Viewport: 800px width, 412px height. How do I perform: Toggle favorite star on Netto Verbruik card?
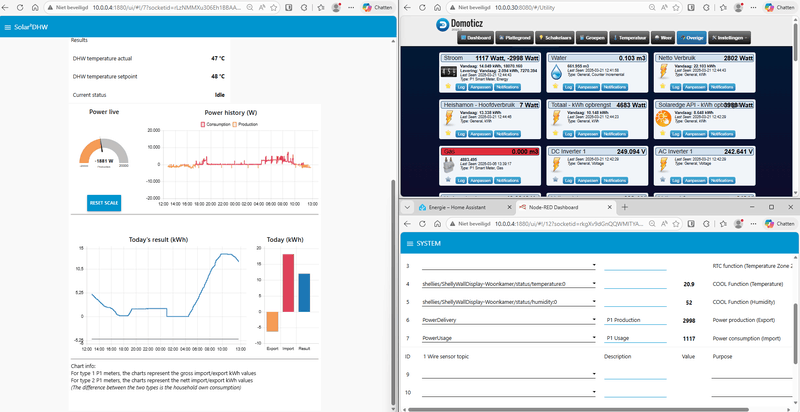pos(663,87)
